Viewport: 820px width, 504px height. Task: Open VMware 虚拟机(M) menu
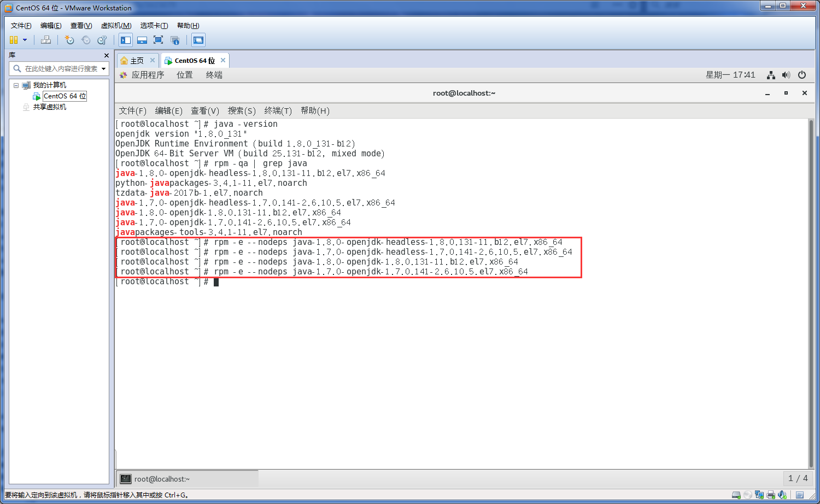coord(116,26)
